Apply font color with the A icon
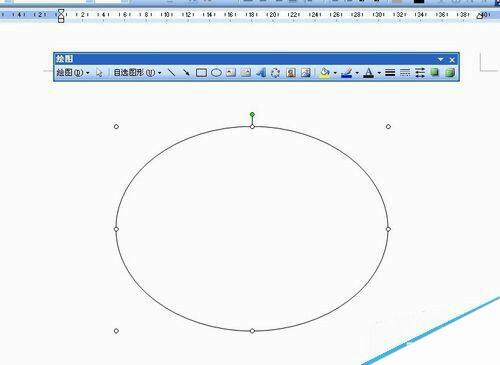This screenshot has width=500, height=365. coord(369,72)
